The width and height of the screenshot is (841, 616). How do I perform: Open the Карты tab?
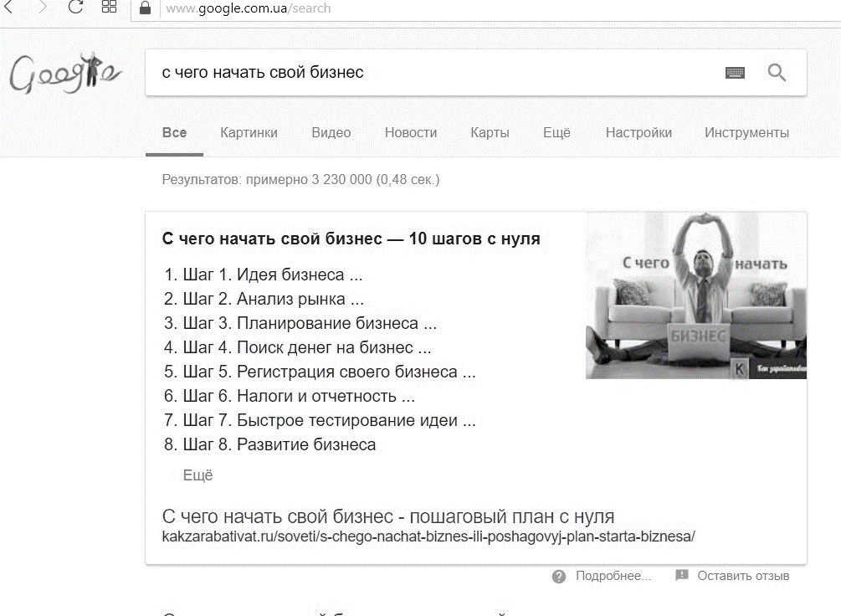pyautogui.click(x=490, y=132)
